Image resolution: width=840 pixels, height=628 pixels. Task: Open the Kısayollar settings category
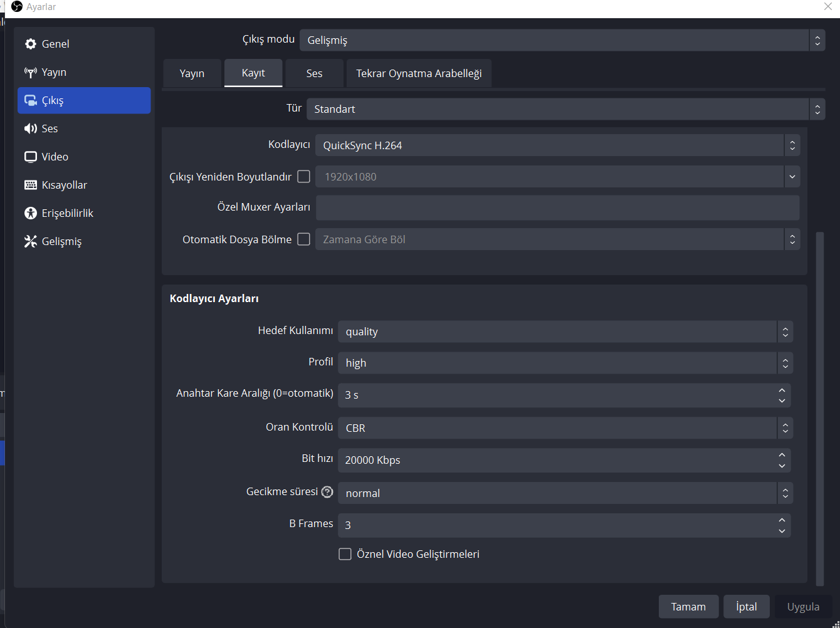[84, 185]
